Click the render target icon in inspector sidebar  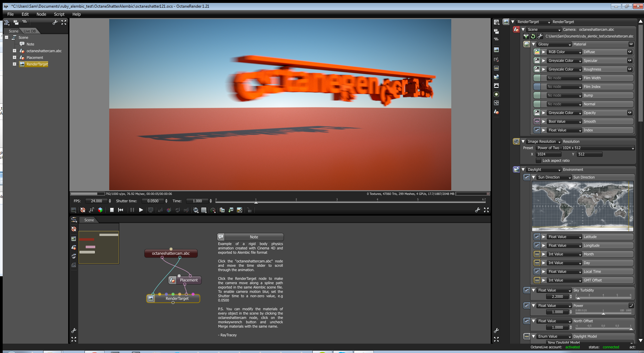click(x=497, y=50)
